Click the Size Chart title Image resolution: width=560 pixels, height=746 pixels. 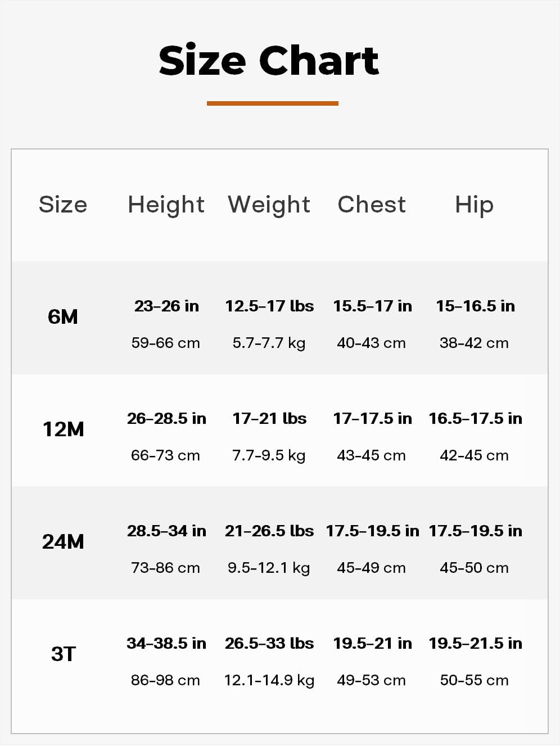pyautogui.click(x=269, y=60)
